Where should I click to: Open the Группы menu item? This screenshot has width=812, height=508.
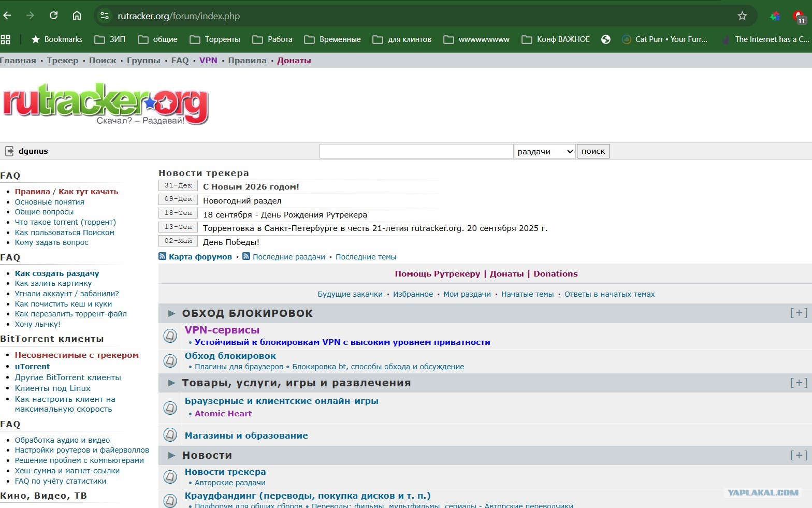point(143,61)
